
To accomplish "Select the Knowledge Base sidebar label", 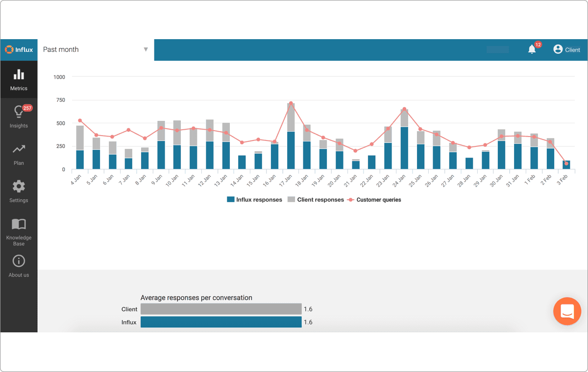I will click(19, 240).
